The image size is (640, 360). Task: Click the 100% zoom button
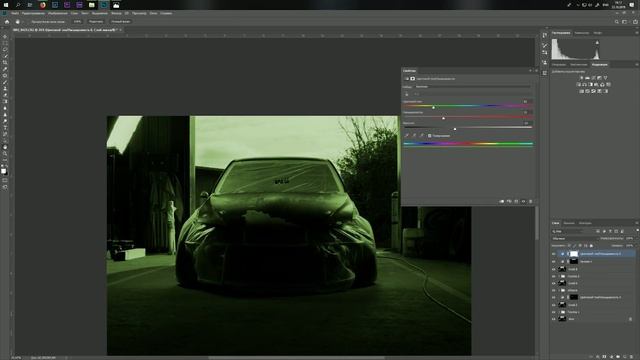click(x=77, y=22)
